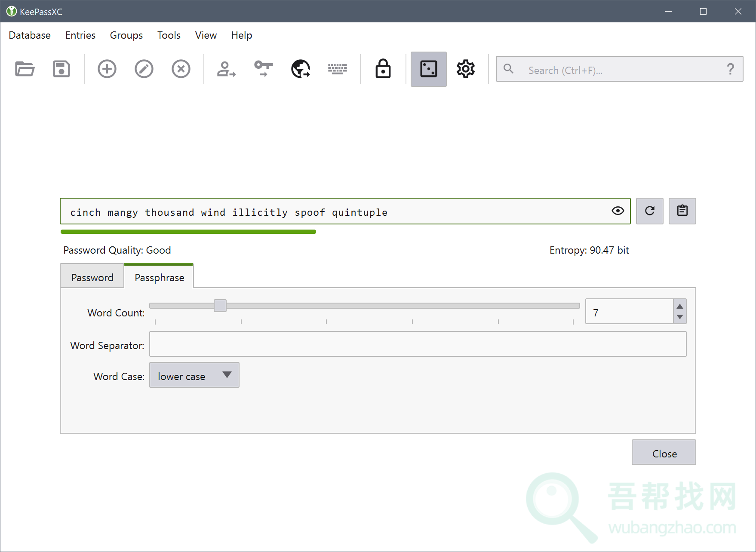This screenshot has height=552, width=756.
Task: Minimize the KeePassXC window
Action: pyautogui.click(x=668, y=12)
